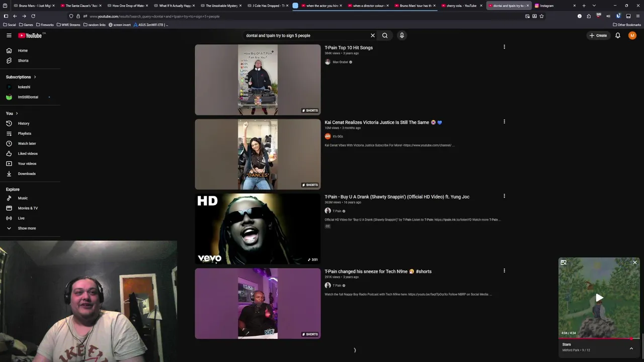Click the search box with dontai and tpain query
The height and width of the screenshot is (362, 644).
305,35
